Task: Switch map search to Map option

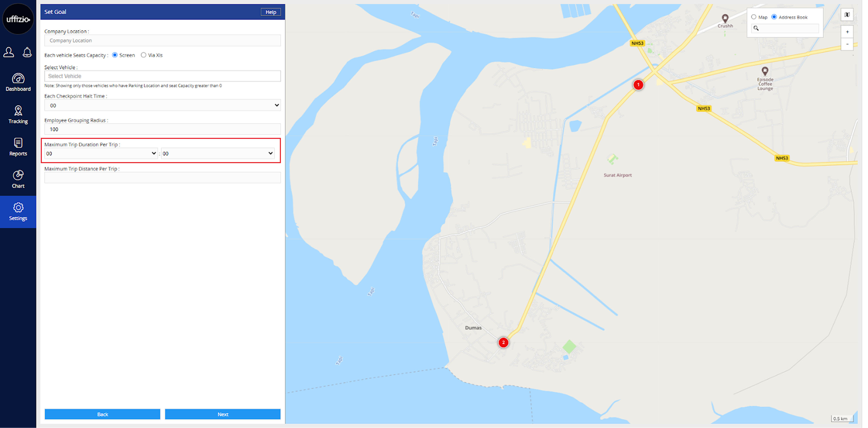Action: (753, 17)
